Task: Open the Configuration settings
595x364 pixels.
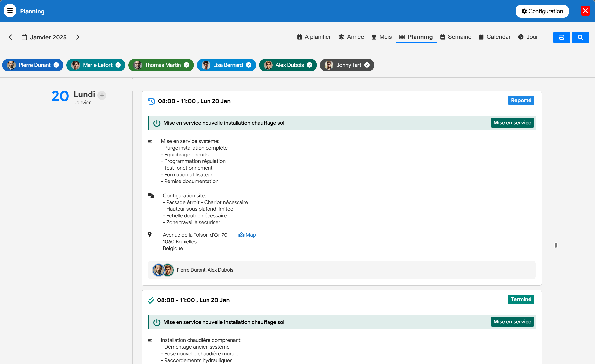Action: click(x=542, y=11)
